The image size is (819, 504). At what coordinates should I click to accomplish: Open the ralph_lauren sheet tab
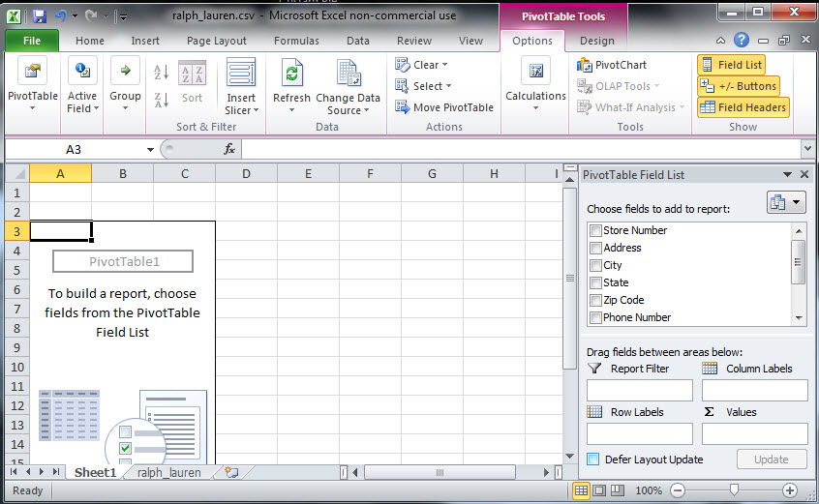coord(168,472)
